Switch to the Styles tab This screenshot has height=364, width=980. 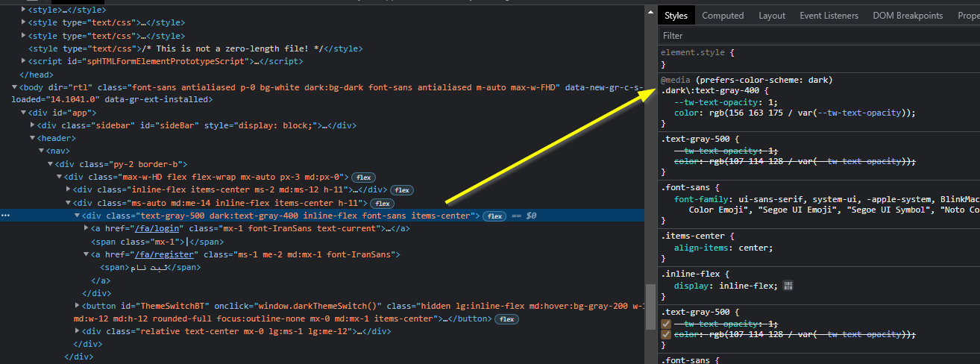pos(676,15)
